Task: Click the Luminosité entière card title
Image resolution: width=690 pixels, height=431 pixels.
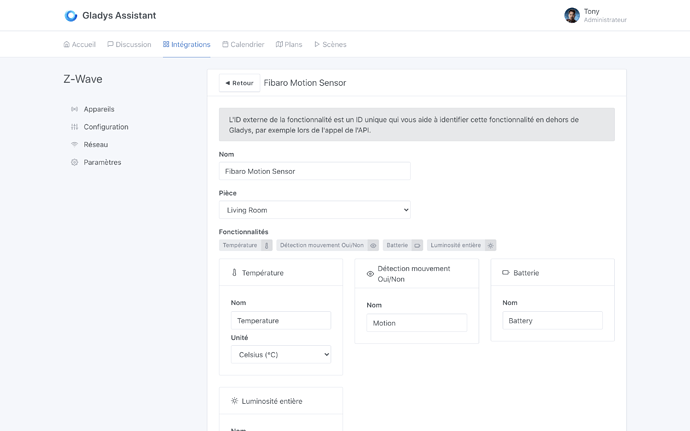Action: point(272,401)
